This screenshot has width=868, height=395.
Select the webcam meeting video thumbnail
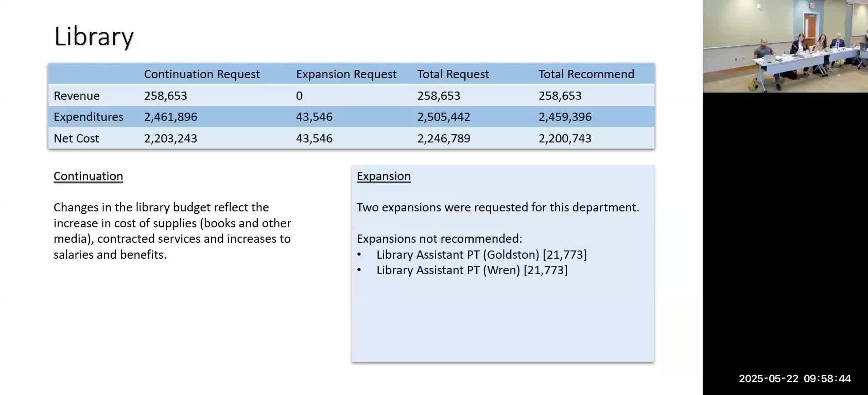785,46
